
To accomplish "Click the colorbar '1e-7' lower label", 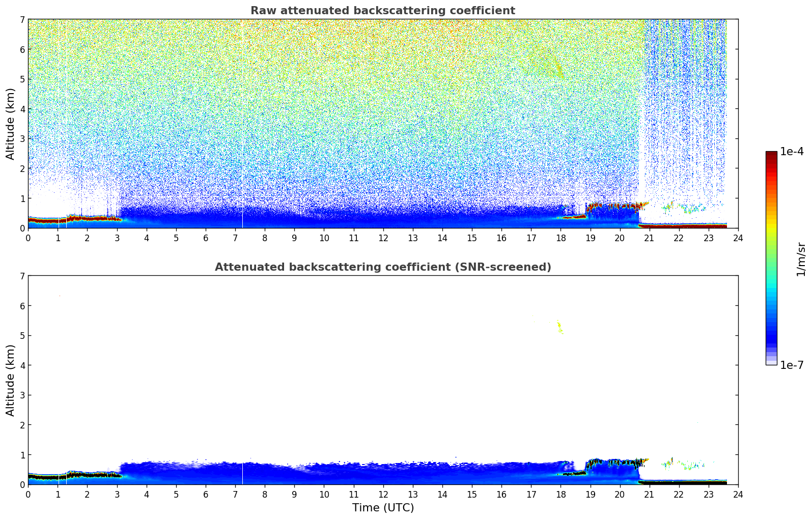I will pos(792,365).
